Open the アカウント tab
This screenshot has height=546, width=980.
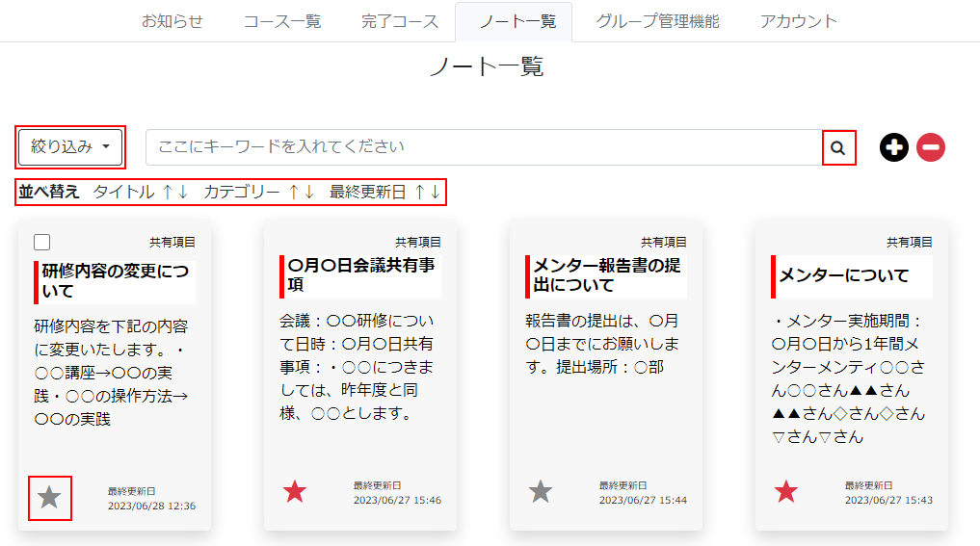(x=798, y=21)
